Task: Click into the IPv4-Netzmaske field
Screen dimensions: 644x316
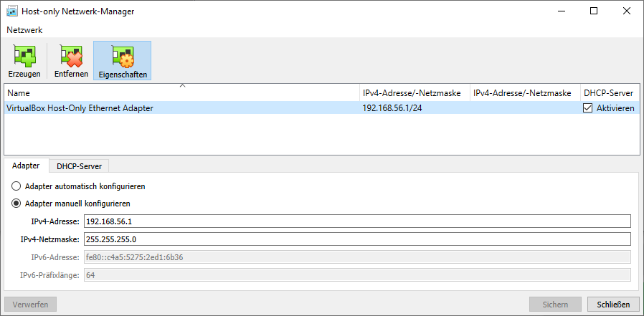Action: pos(357,239)
